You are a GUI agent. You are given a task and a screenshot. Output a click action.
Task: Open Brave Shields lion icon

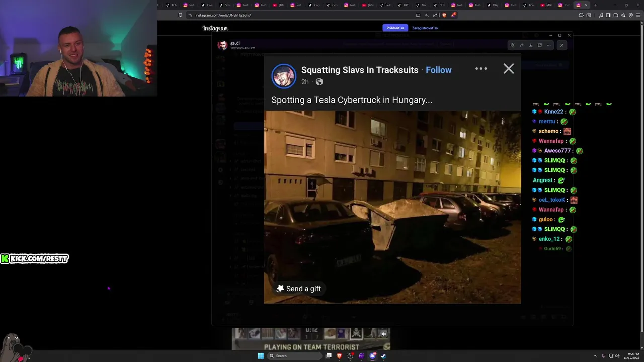(444, 15)
